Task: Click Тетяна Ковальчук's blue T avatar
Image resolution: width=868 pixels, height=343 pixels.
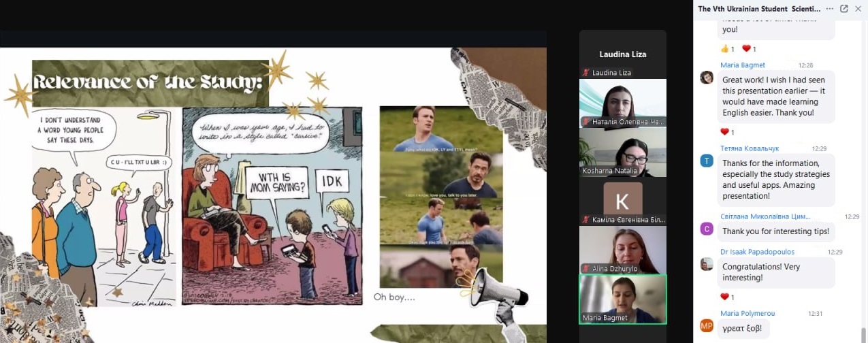Action: 707,161
